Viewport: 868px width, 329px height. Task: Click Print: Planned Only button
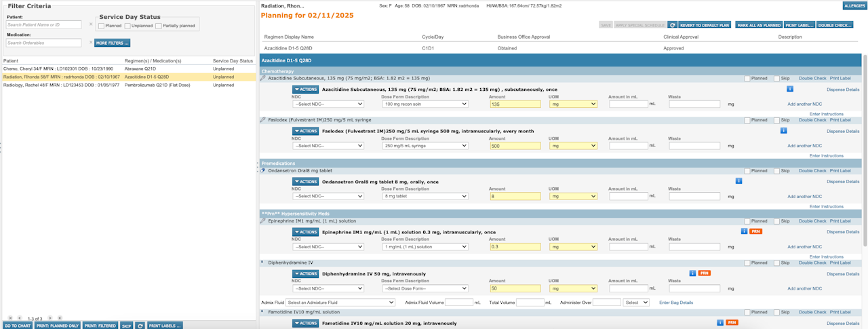tap(58, 326)
